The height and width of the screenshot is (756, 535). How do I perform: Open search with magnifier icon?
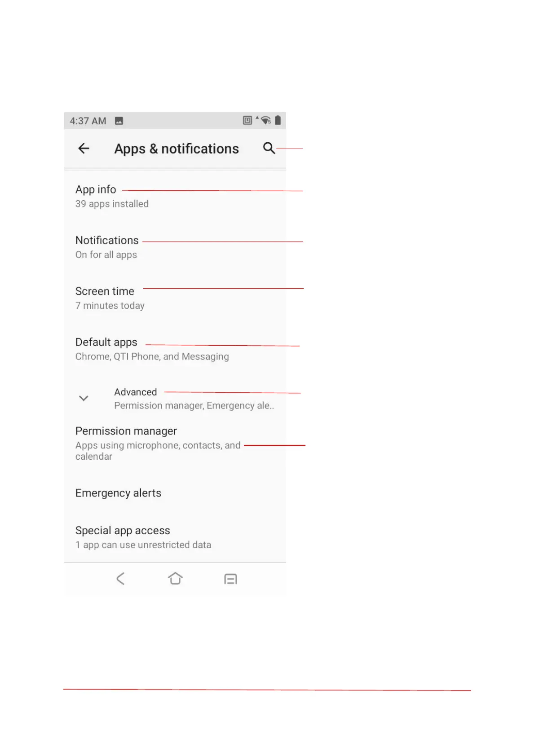coord(269,148)
